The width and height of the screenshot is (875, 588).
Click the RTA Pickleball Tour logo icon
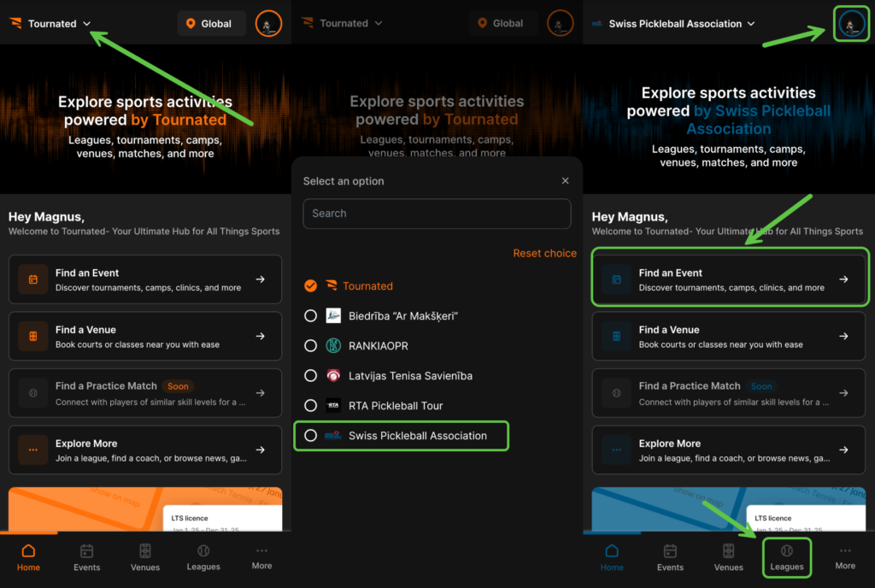click(x=333, y=406)
